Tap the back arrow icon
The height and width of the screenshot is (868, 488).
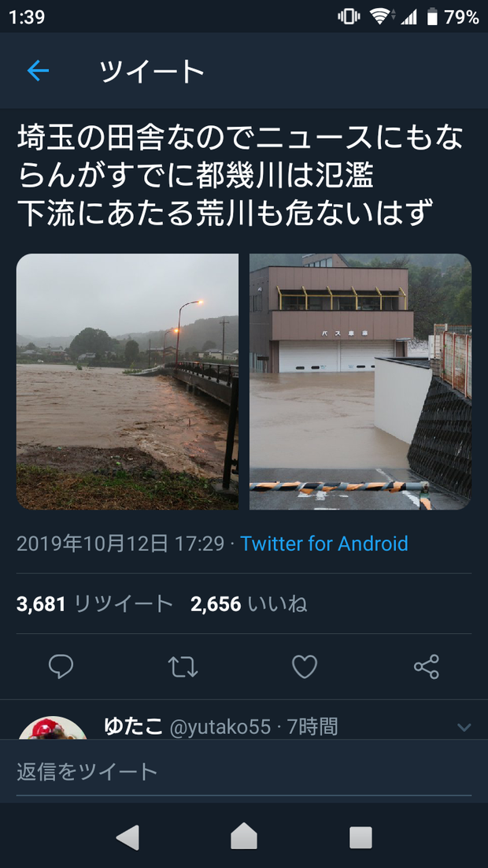pyautogui.click(x=39, y=71)
